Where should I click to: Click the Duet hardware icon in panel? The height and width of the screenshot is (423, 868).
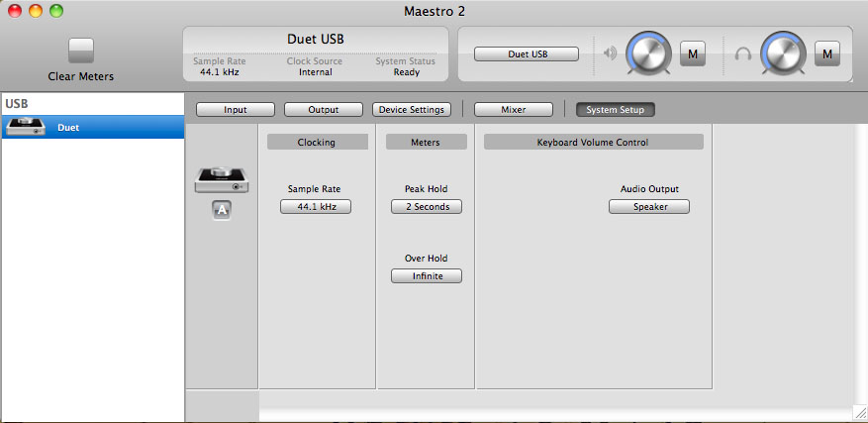click(x=222, y=178)
